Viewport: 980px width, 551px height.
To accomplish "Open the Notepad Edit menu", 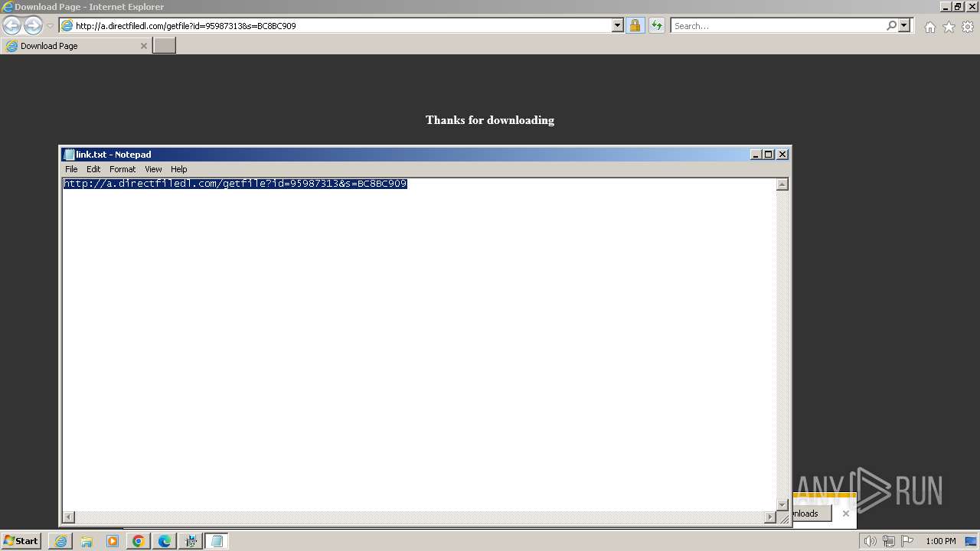I will (93, 169).
